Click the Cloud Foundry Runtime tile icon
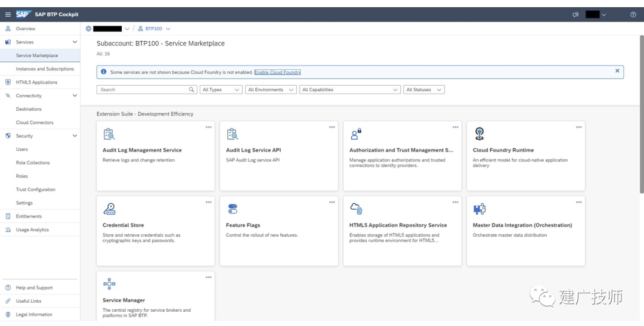Image resolution: width=644 pixels, height=326 pixels. [479, 134]
